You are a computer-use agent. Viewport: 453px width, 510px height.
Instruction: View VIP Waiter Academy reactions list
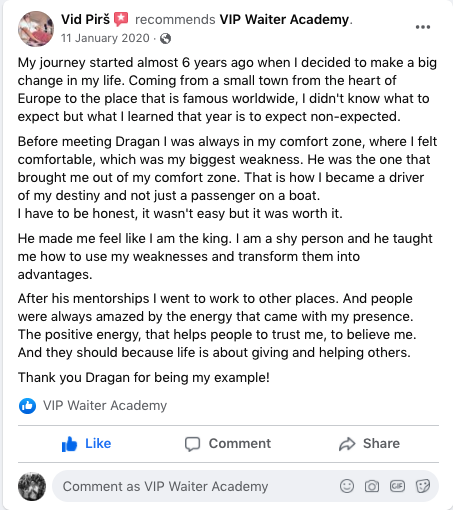[x=105, y=405]
